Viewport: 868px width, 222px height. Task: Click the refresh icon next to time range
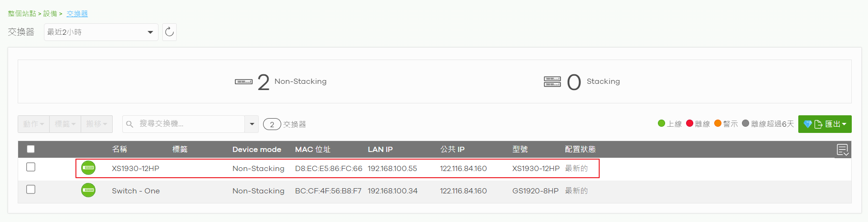tap(169, 32)
